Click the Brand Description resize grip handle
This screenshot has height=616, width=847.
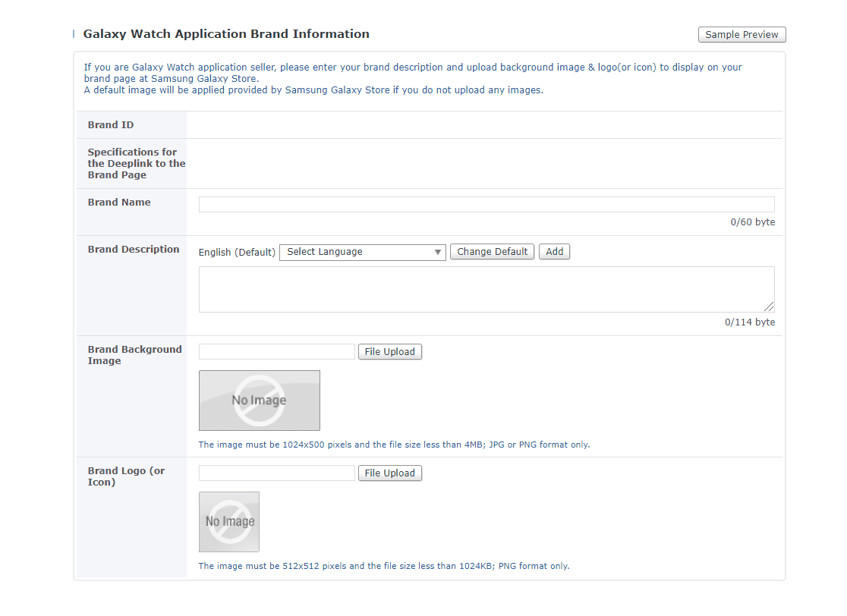click(x=770, y=307)
